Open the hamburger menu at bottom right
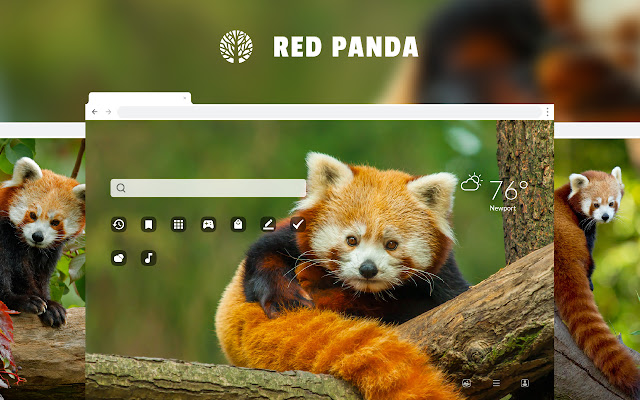This screenshot has width=640, height=400. pos(496,383)
